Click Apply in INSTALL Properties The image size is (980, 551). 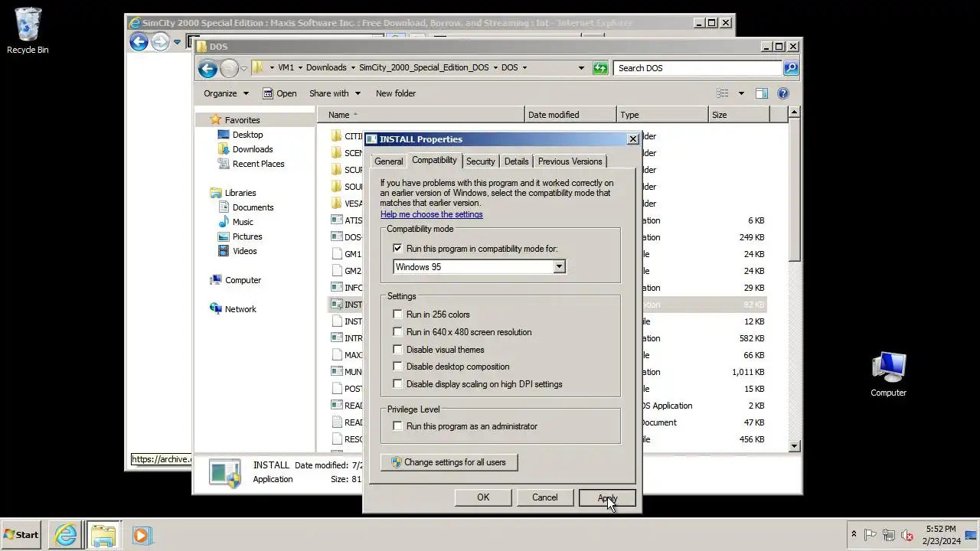(x=607, y=497)
